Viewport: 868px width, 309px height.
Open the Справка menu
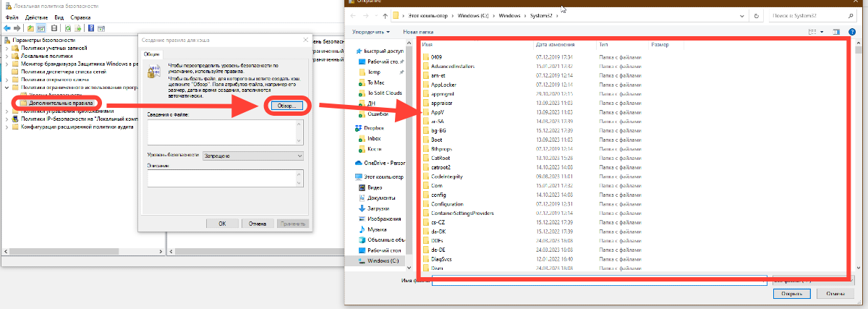pos(81,16)
